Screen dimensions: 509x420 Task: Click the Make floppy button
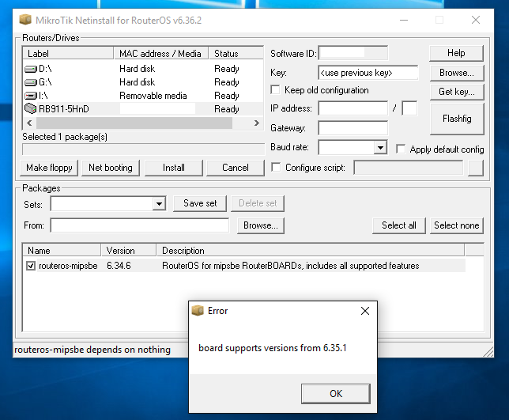click(x=49, y=168)
